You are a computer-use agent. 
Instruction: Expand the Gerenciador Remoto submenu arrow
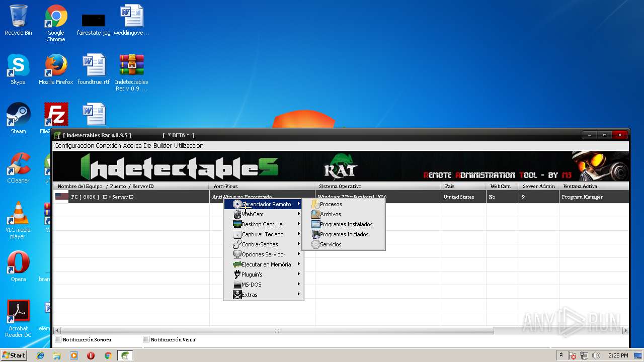tap(299, 204)
